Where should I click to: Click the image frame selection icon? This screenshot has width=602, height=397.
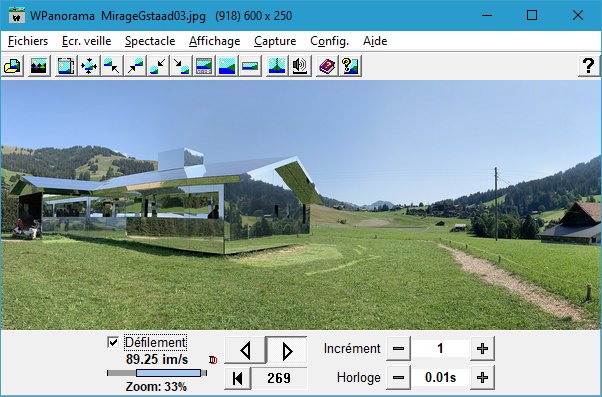[x=66, y=66]
